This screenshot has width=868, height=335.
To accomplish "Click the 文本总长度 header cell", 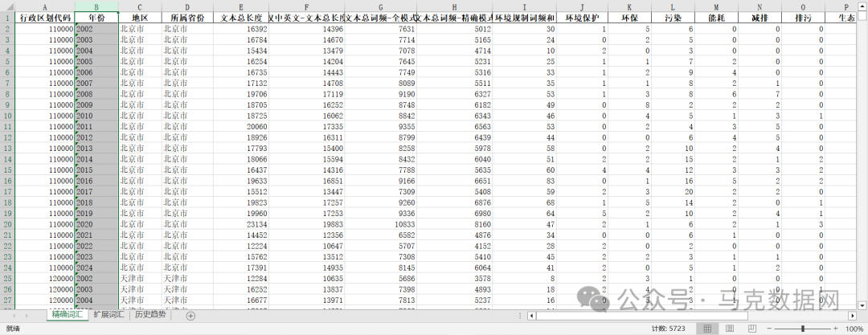I will click(x=241, y=18).
